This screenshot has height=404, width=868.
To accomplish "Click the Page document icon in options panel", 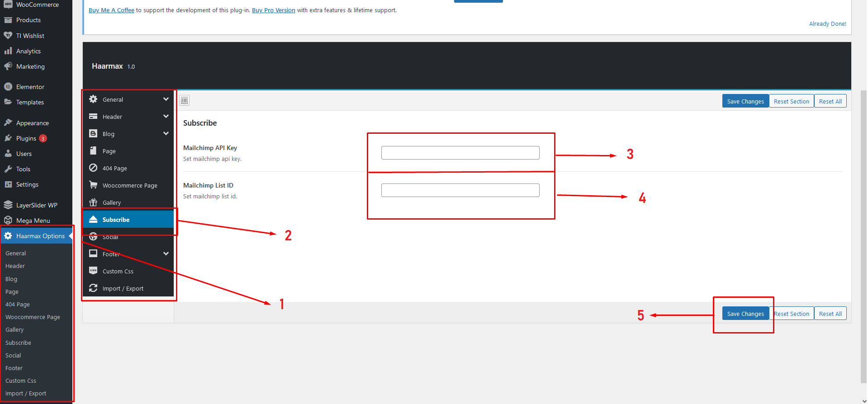I will coord(93,150).
